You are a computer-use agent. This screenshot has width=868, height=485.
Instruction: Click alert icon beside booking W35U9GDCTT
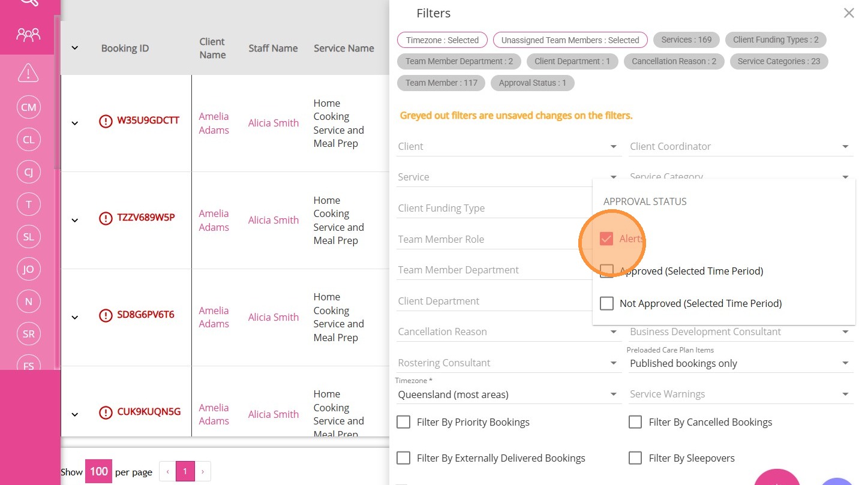pos(106,121)
